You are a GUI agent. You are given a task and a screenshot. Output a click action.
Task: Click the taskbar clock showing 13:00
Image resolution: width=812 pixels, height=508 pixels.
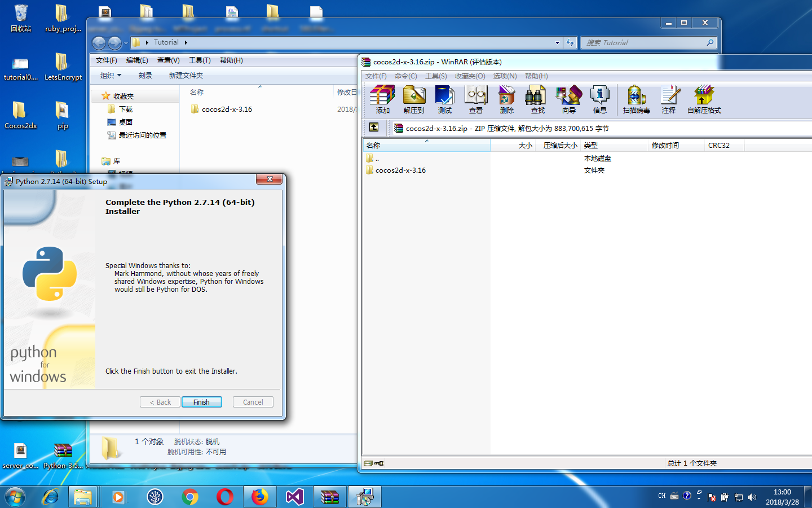point(782,497)
